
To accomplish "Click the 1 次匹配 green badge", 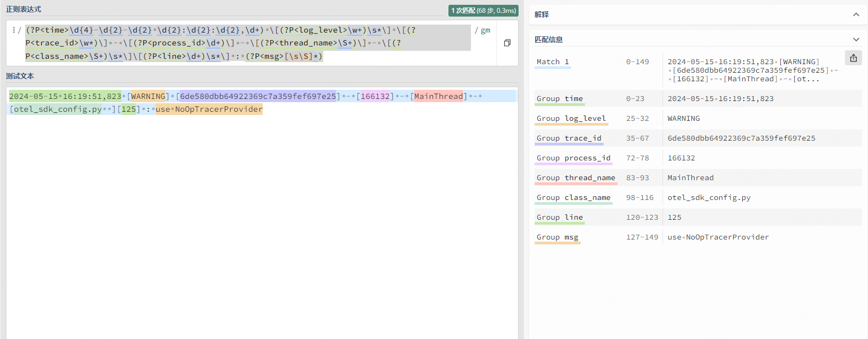I will pos(483,11).
